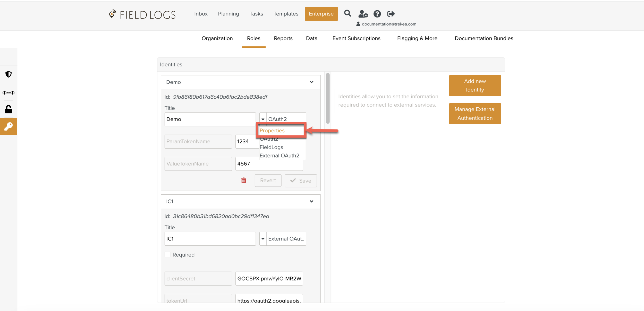Click the logout arrow icon
Screen dimensions: 644x311
[391, 14]
